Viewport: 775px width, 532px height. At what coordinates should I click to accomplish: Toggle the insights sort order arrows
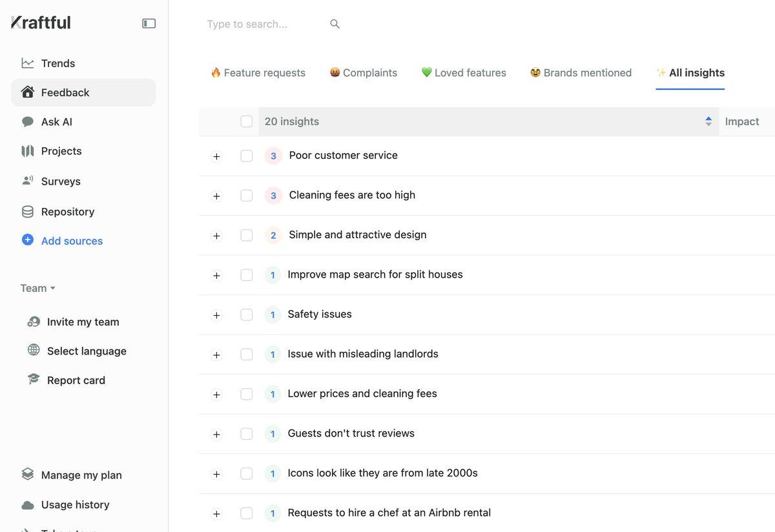(708, 121)
